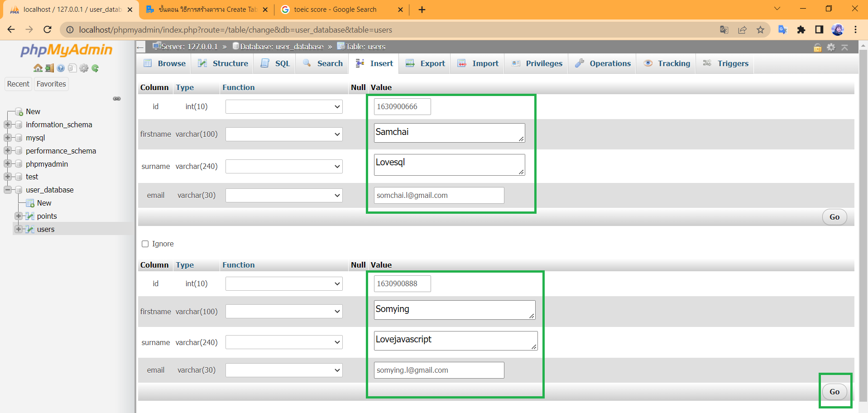The height and width of the screenshot is (413, 868).
Task: Open Function dropdown for second email row
Action: pos(284,370)
